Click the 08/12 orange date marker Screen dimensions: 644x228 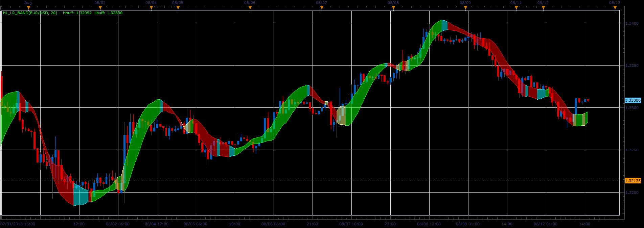543,7
